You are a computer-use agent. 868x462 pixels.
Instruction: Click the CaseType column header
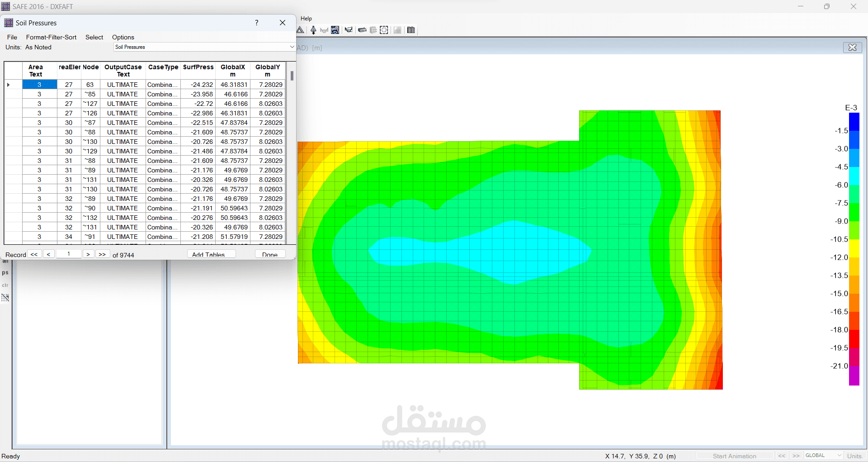tap(163, 70)
